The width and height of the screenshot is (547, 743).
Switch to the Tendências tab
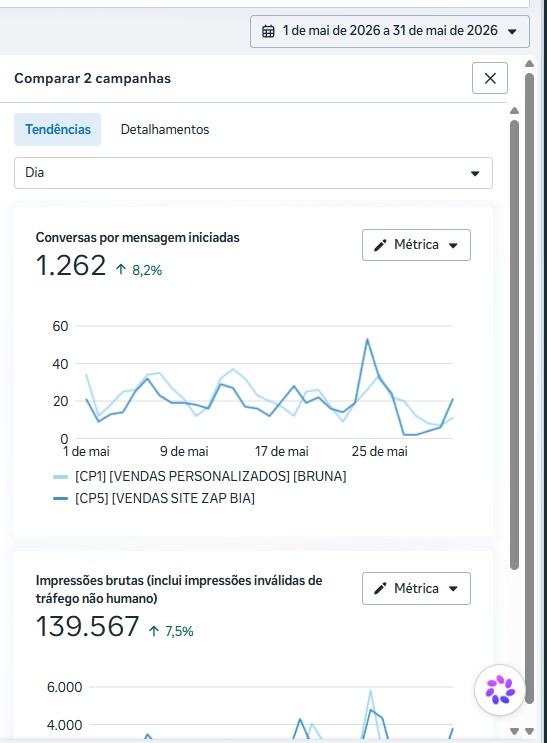pyautogui.click(x=57, y=129)
